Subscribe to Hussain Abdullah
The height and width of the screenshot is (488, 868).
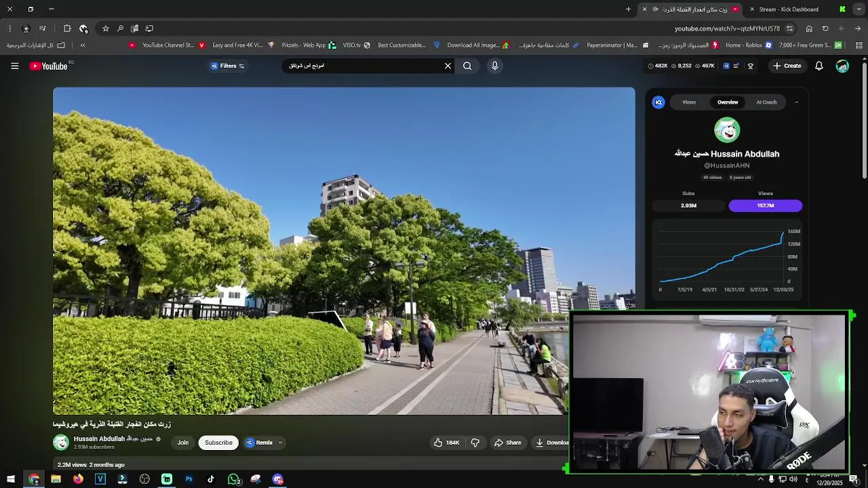[x=218, y=443]
